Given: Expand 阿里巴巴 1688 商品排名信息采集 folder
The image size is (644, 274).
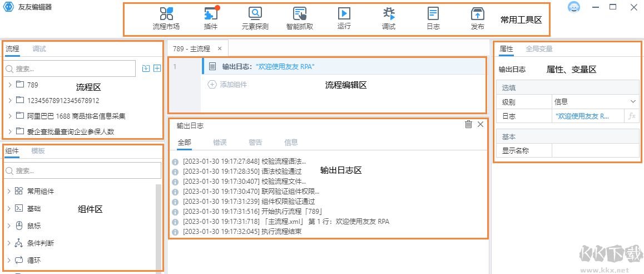Looking at the screenshot, I should pos(9,116).
